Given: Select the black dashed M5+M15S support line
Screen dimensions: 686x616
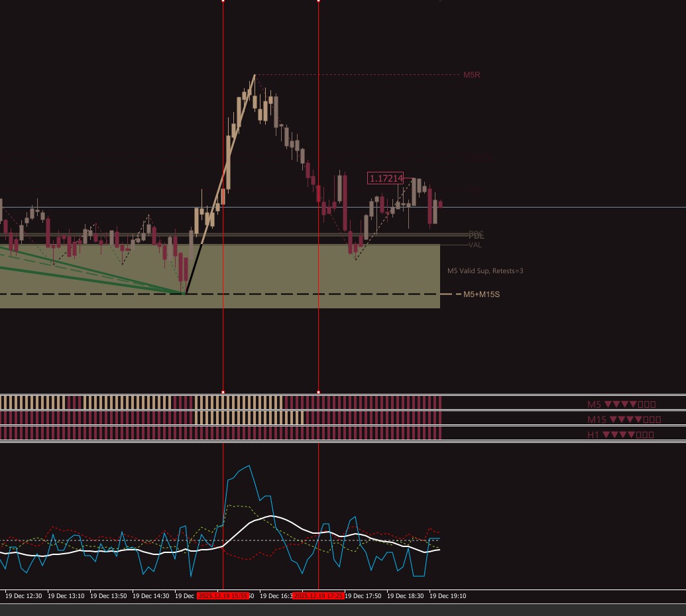Looking at the screenshot, I should [x=220, y=294].
